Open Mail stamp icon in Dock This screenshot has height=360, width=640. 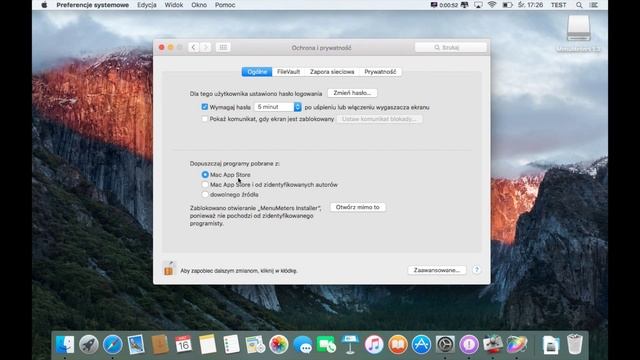tap(136, 344)
